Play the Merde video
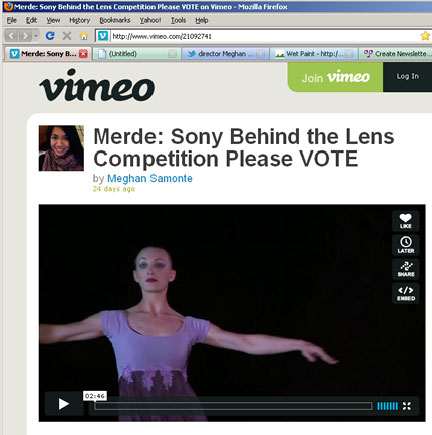This screenshot has width=432, height=435. [64, 404]
